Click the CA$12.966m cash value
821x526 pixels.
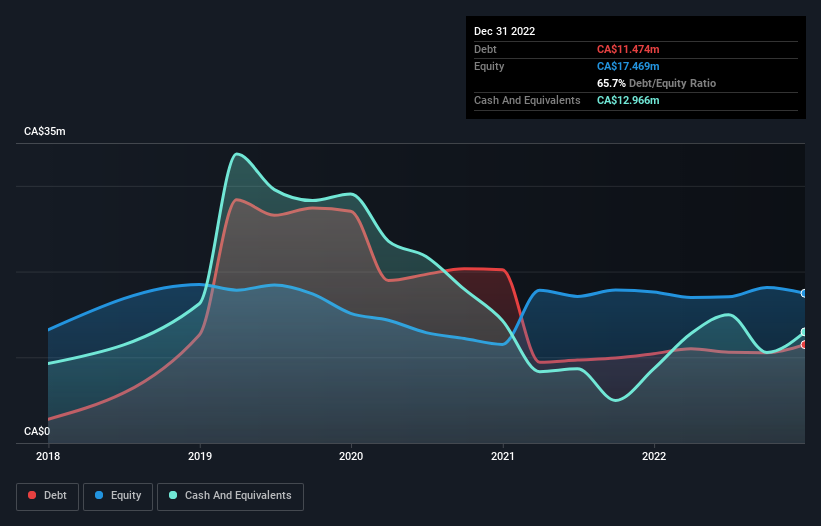click(x=628, y=100)
